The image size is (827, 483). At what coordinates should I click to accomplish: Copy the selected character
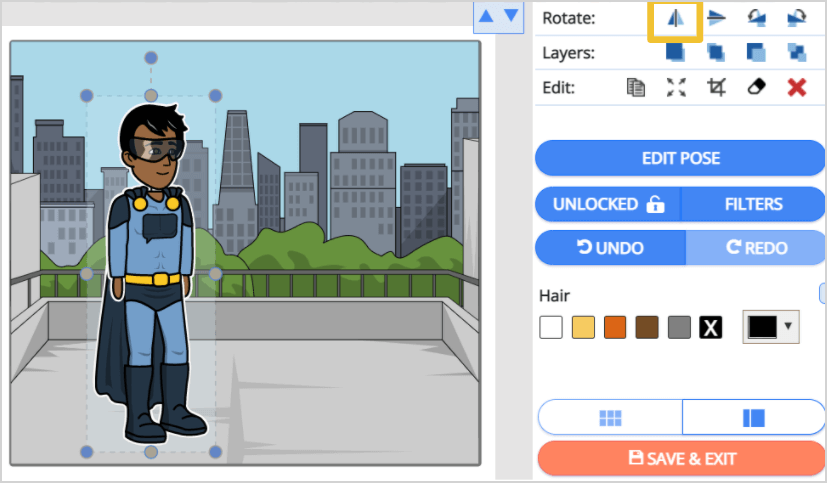636,87
